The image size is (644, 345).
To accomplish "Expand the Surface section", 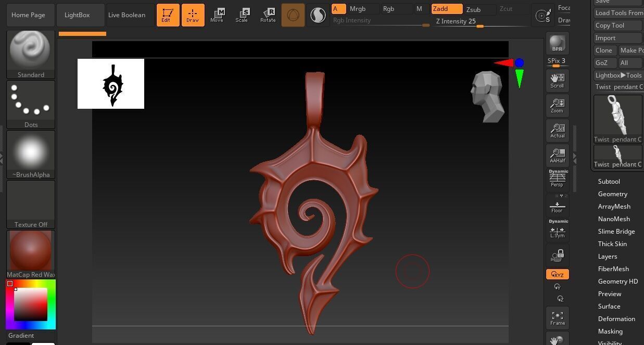I will click(x=609, y=306).
